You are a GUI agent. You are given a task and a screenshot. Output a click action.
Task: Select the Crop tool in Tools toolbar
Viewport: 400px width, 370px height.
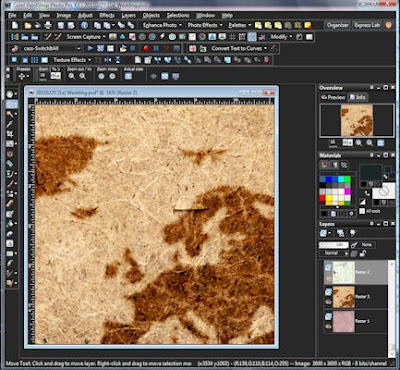[x=10, y=134]
